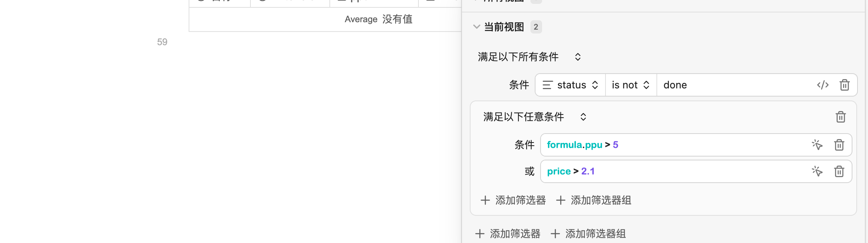Click line number 59 in the gutter
This screenshot has height=243, width=868.
tap(162, 42)
